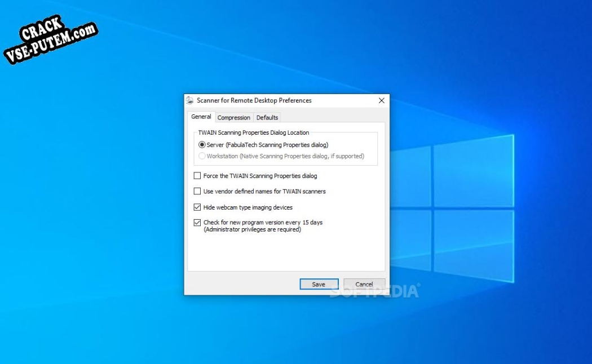Image resolution: width=592 pixels, height=364 pixels.
Task: Switch to the Compression tab
Action: click(234, 117)
